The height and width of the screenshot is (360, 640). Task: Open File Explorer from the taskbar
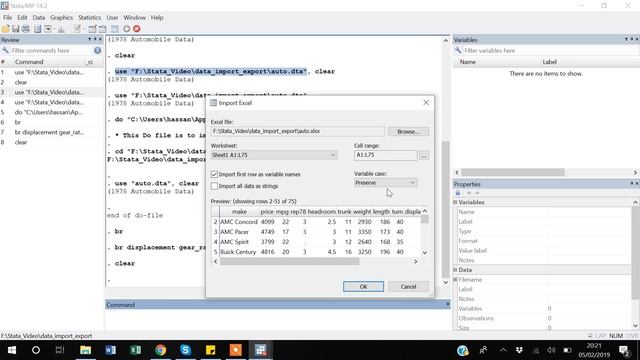click(x=85, y=350)
